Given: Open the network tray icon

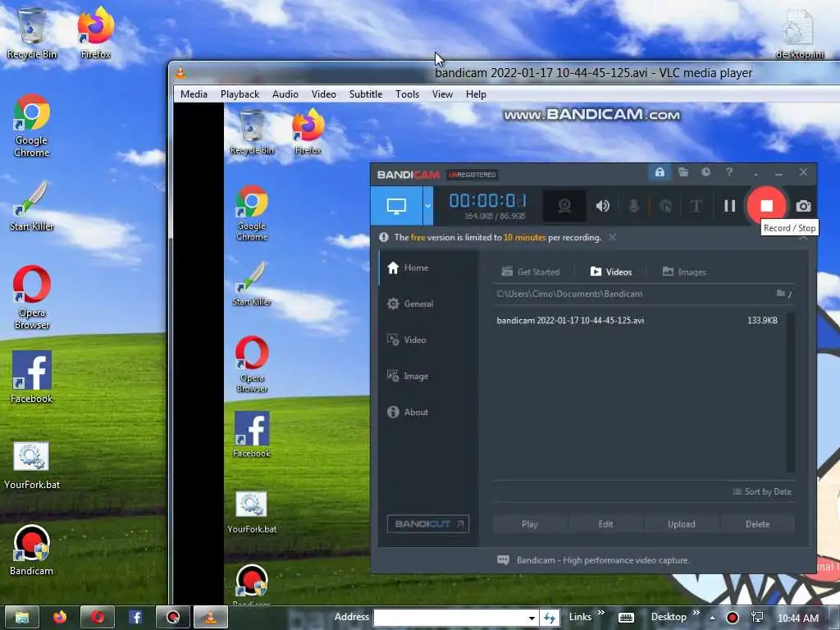Looking at the screenshot, I should (756, 618).
